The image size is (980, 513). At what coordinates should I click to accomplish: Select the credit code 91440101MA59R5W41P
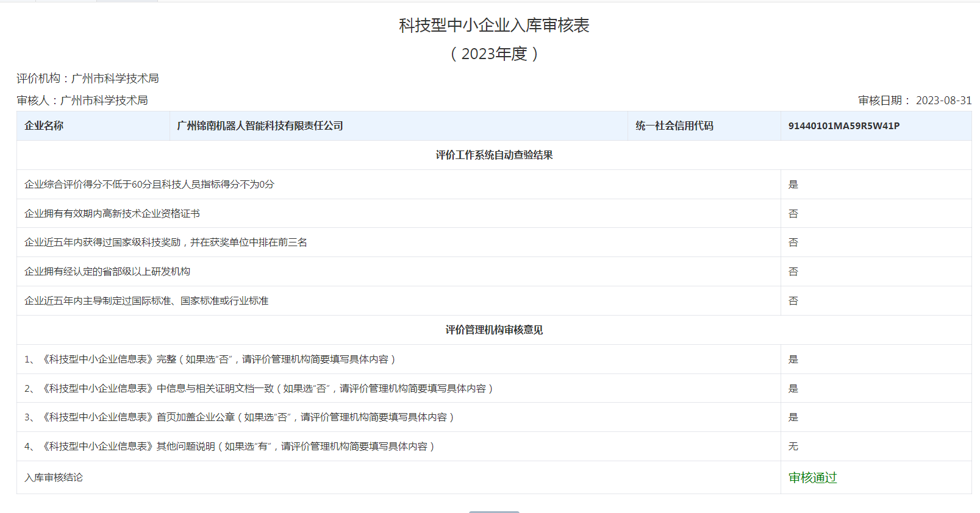(x=843, y=126)
